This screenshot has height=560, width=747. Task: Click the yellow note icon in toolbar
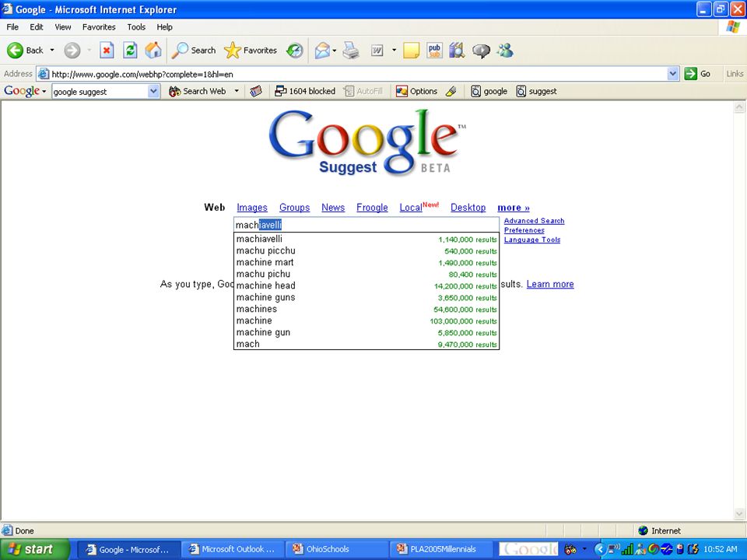[x=411, y=50]
